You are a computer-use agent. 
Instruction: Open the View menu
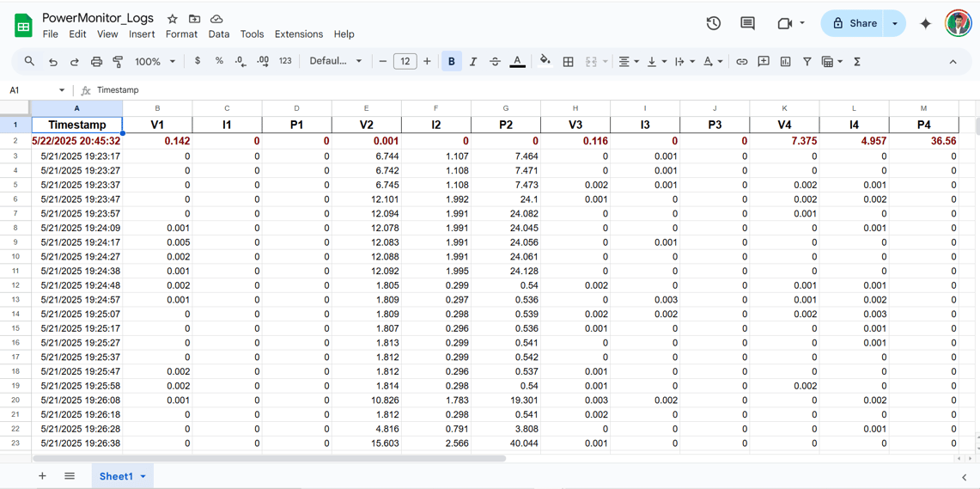(107, 34)
